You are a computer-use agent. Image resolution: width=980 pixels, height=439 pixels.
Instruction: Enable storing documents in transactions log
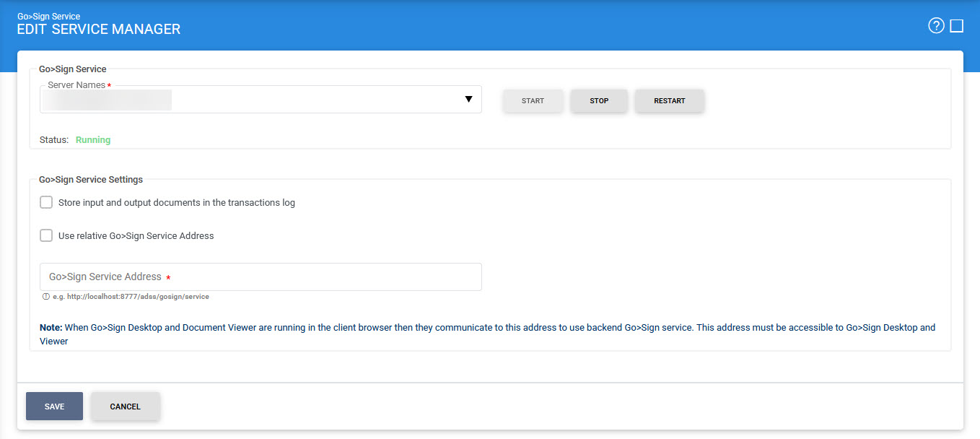[x=46, y=202]
